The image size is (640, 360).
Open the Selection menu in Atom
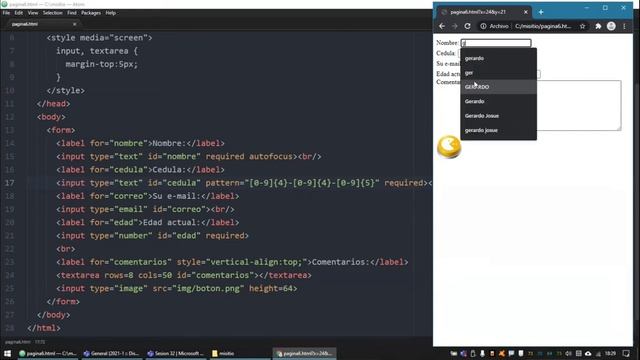(x=53, y=13)
